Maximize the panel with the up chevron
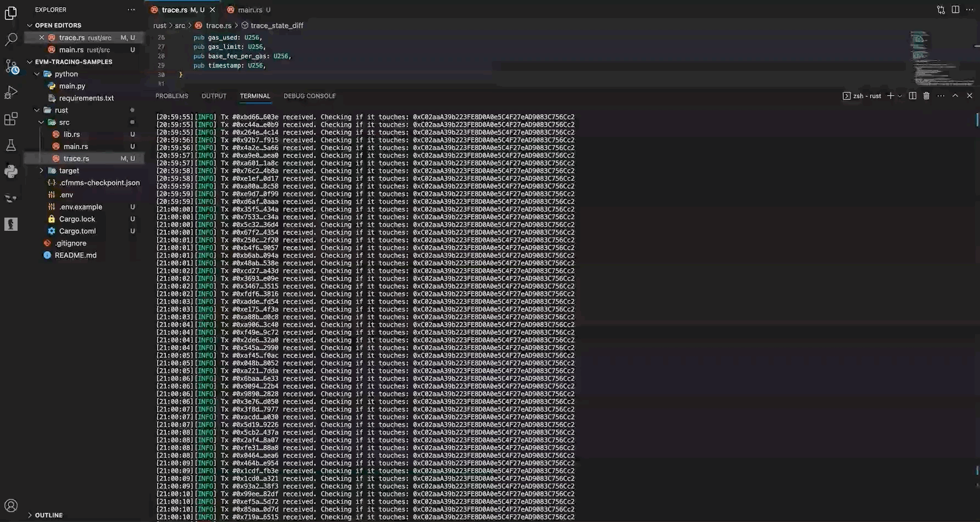This screenshot has height=522, width=980. (x=955, y=96)
